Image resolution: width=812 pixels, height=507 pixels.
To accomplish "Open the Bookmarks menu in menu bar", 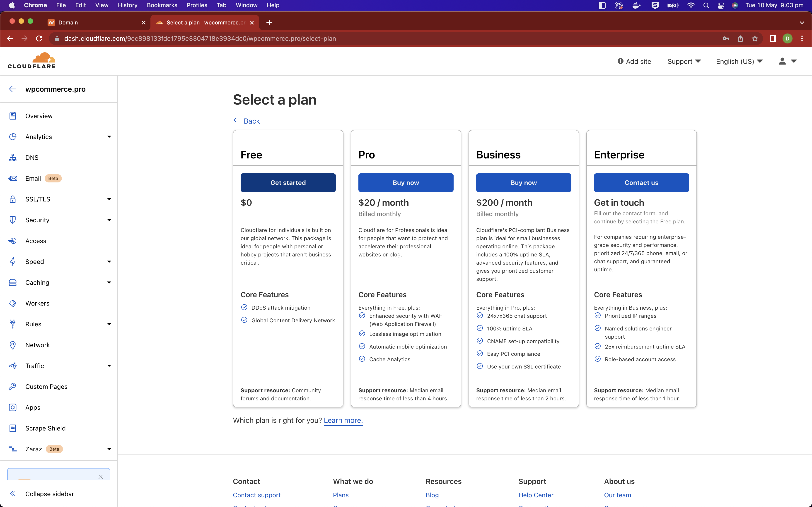I will tap(162, 5).
